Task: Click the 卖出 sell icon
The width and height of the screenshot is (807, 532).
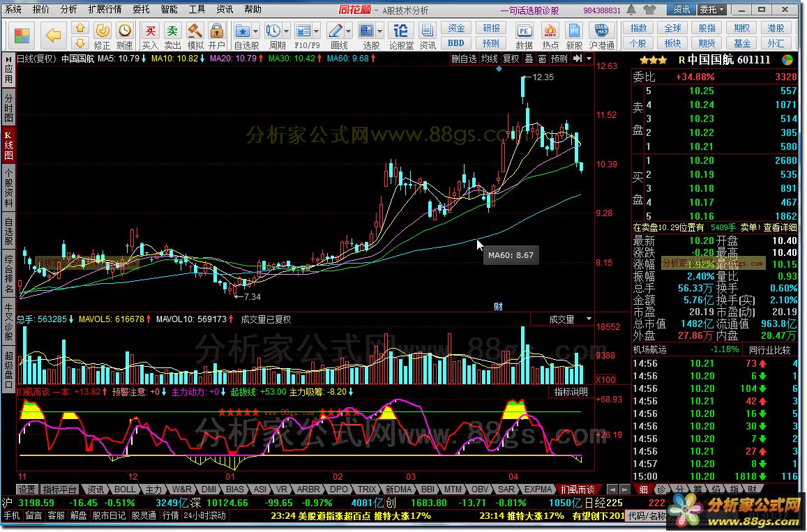Action: [172, 36]
